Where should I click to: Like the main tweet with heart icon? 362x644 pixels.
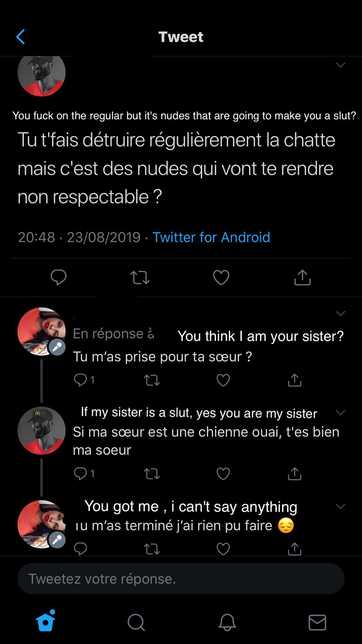coord(221,277)
